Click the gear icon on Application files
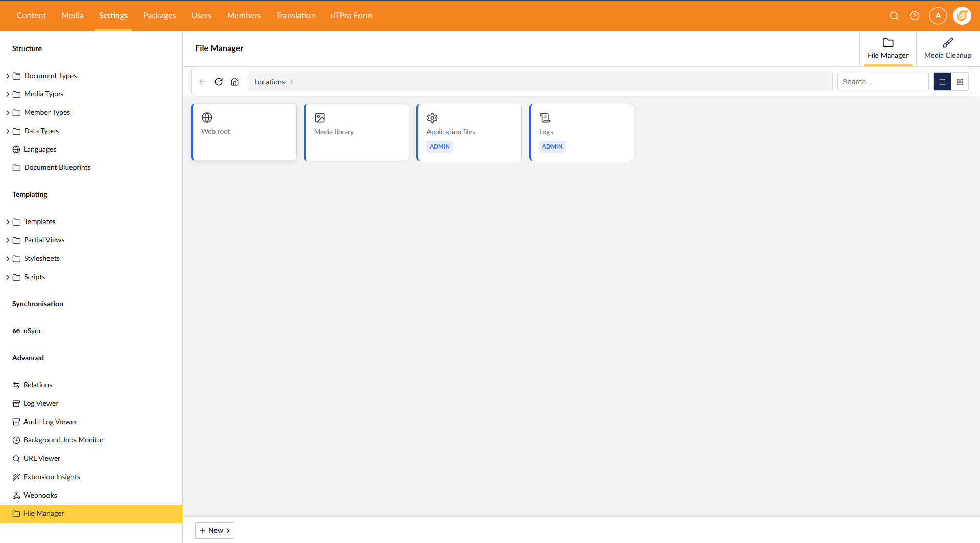The image size is (980, 543). point(432,118)
